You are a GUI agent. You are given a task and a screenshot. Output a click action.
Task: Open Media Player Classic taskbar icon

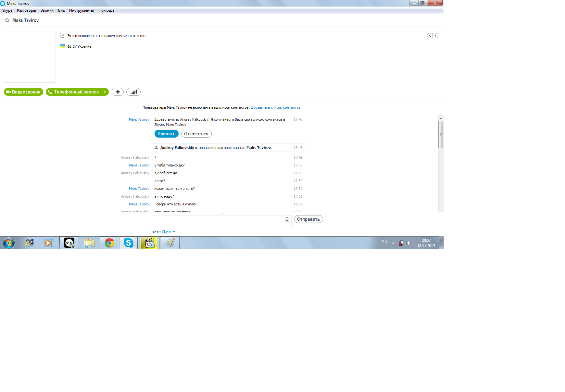(150, 243)
